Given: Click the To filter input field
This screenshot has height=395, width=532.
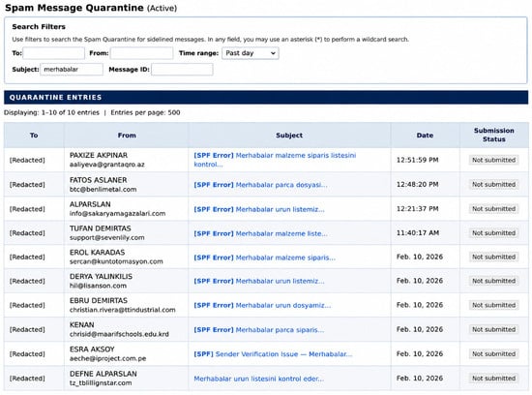Looking at the screenshot, I should coord(53,53).
